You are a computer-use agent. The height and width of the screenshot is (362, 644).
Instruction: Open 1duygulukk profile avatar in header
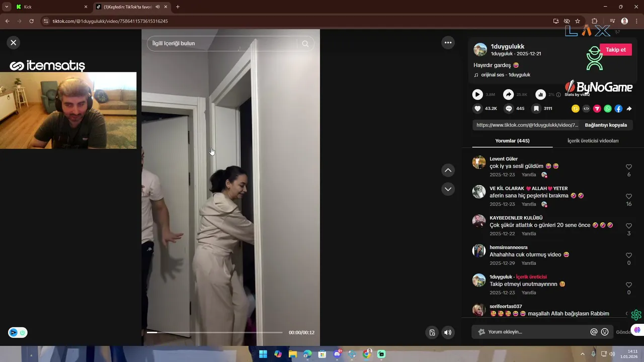tap(480, 50)
